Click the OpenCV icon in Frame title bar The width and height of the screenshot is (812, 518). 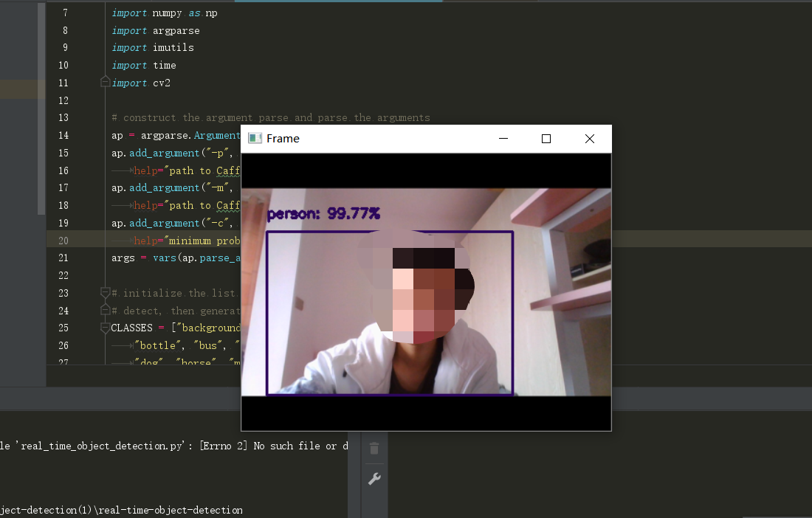255,138
